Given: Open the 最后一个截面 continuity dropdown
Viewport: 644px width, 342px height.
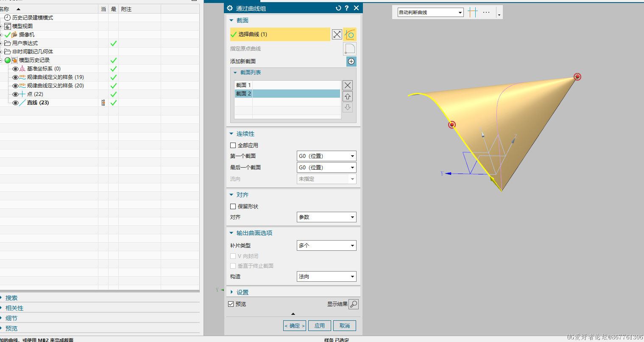Looking at the screenshot, I should pyautogui.click(x=326, y=168).
